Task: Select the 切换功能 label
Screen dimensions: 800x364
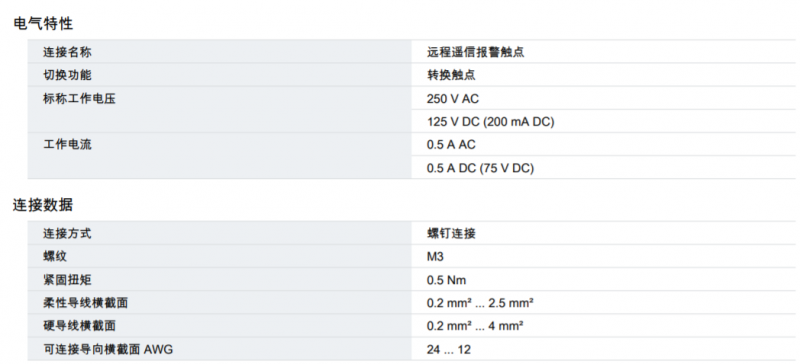Action: click(x=67, y=75)
